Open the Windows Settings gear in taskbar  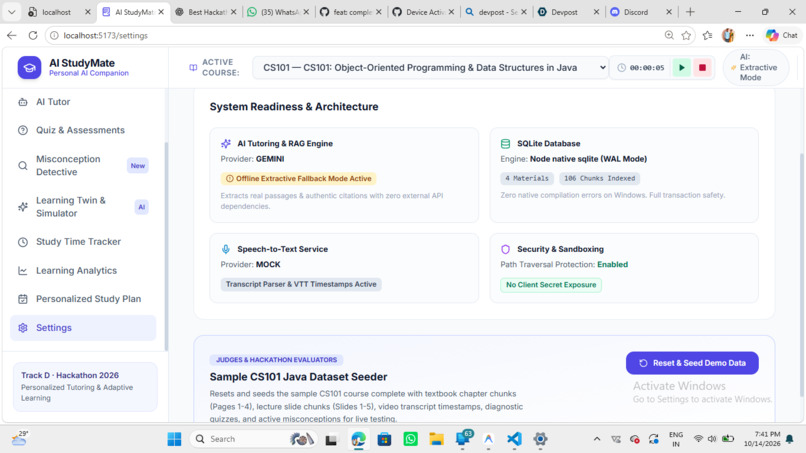540,439
